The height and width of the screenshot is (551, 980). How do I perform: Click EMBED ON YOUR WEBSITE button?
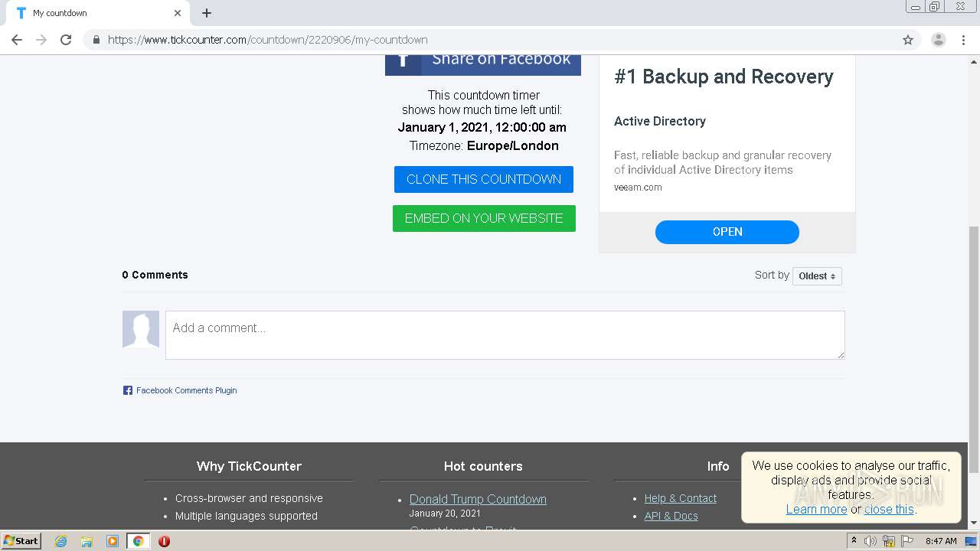[484, 218]
